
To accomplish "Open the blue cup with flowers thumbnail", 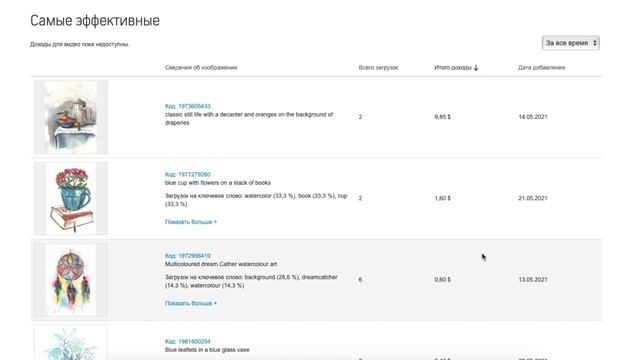I will [71, 198].
